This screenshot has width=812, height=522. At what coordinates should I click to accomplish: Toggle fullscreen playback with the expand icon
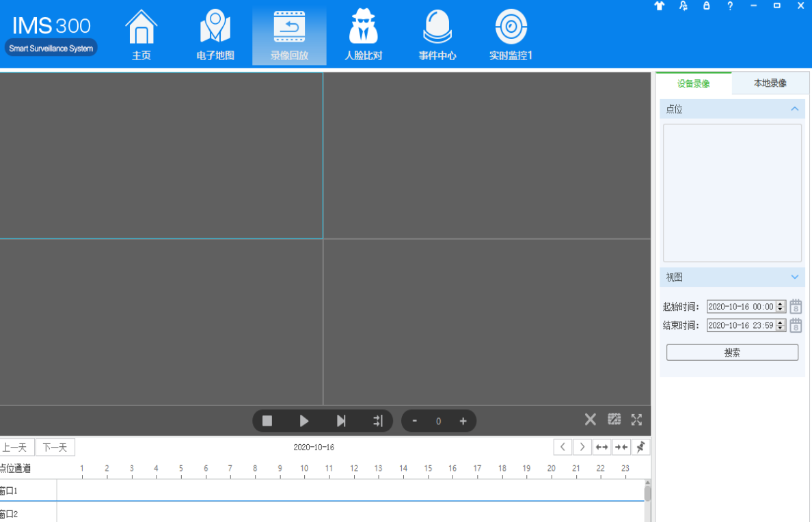[x=636, y=420]
